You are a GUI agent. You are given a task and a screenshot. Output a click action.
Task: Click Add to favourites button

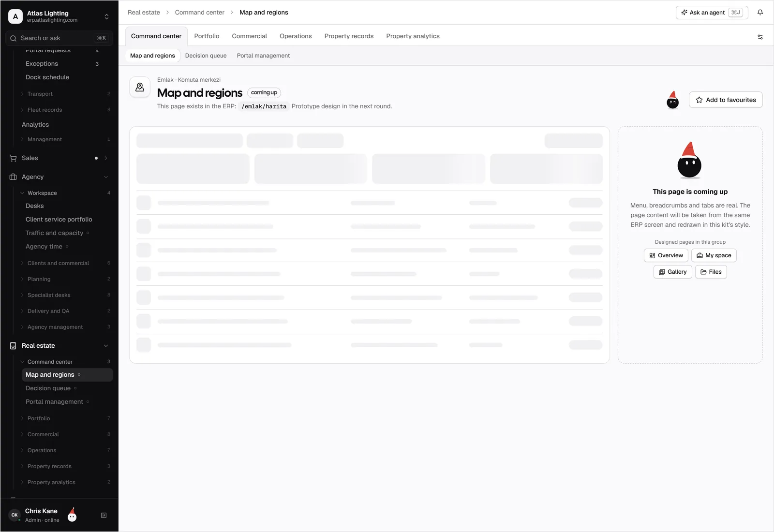point(726,100)
